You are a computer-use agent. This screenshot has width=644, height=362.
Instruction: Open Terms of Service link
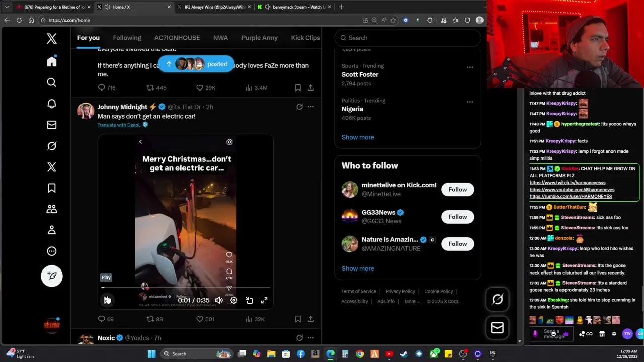(x=359, y=291)
